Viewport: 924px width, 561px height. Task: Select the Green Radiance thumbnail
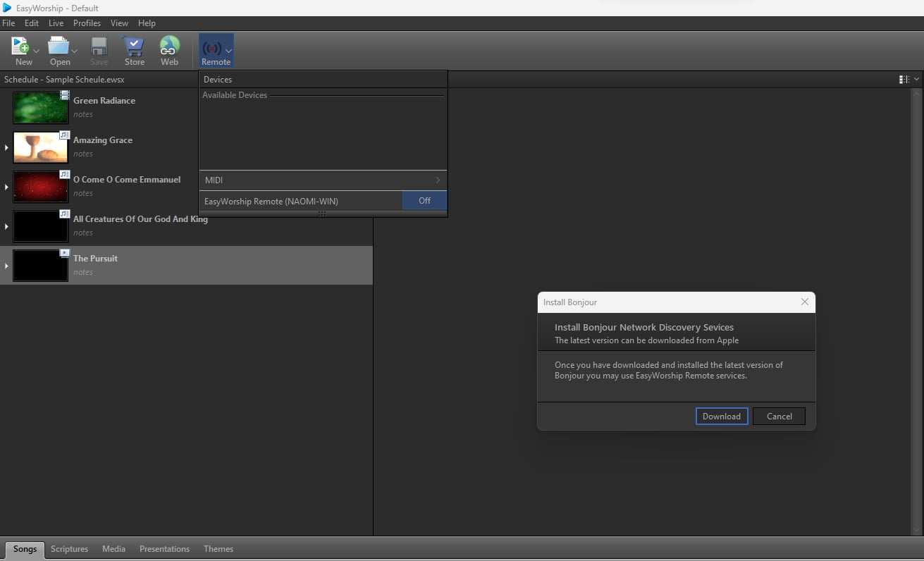40,108
